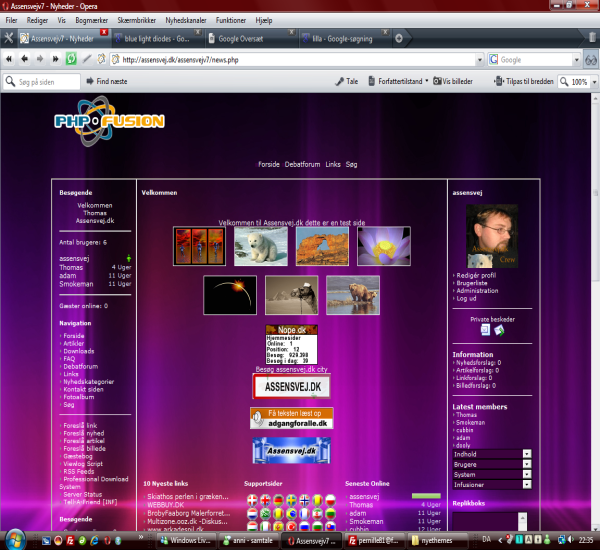The height and width of the screenshot is (550, 600).
Task: Expand the Indhold admin dropdown
Action: click(x=527, y=454)
